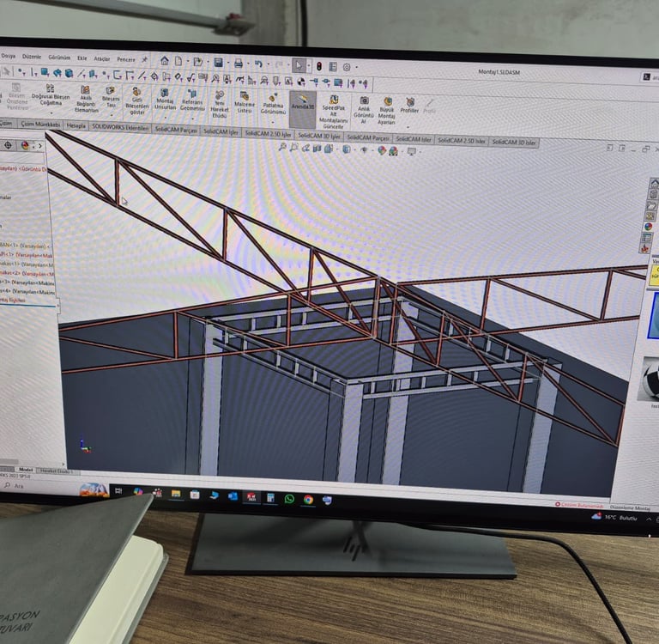Image resolution: width=659 pixels, height=644 pixels.
Task: Open View Settings monitor icon in view toolbar
Action: (x=411, y=151)
